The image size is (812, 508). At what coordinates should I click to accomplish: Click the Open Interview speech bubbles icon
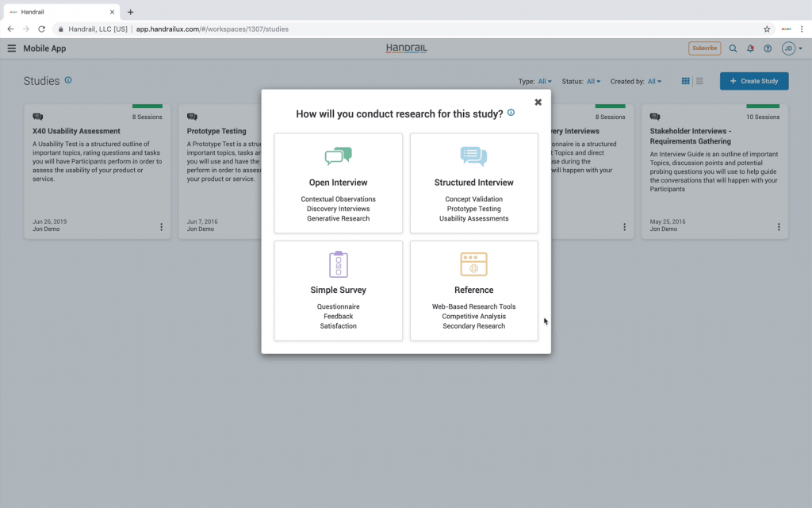[338, 156]
